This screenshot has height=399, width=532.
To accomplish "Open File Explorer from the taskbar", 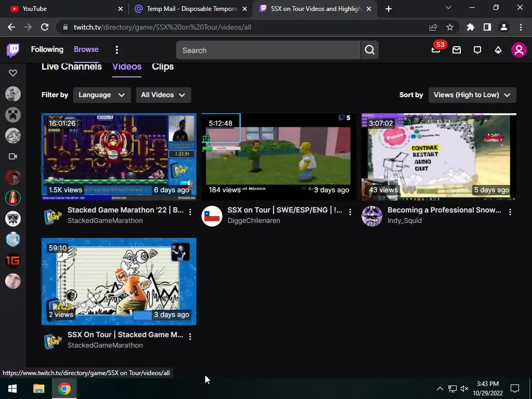I will 38,389.
